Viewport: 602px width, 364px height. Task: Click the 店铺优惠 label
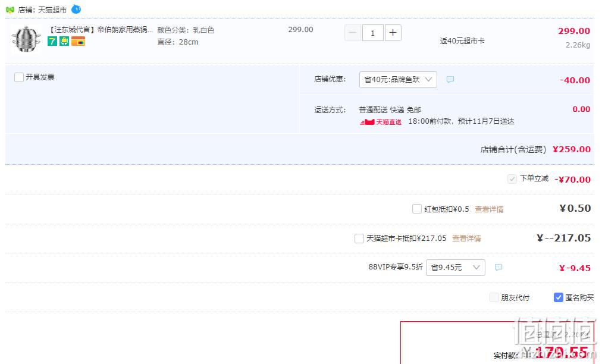[330, 79]
